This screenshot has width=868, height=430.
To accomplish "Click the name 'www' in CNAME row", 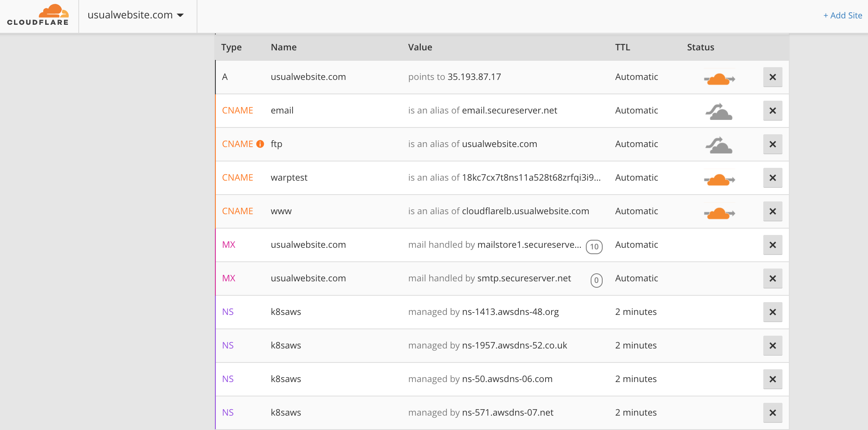I will 281,211.
